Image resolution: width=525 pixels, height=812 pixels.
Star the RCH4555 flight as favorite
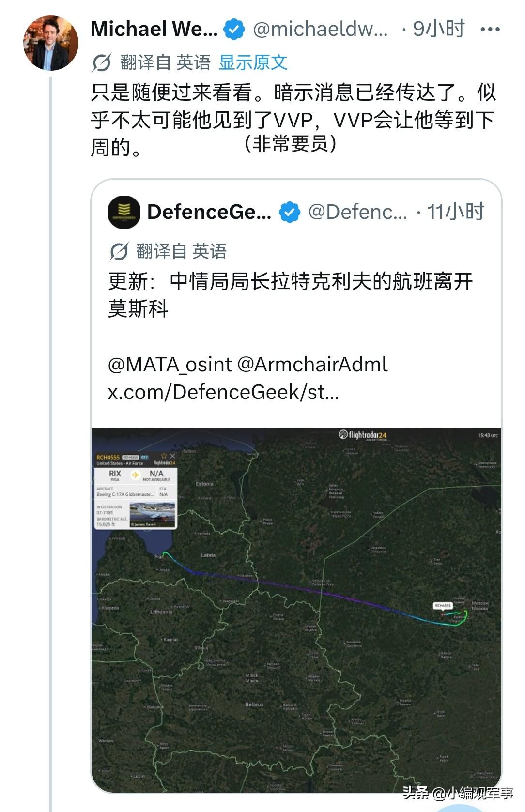tap(164, 456)
